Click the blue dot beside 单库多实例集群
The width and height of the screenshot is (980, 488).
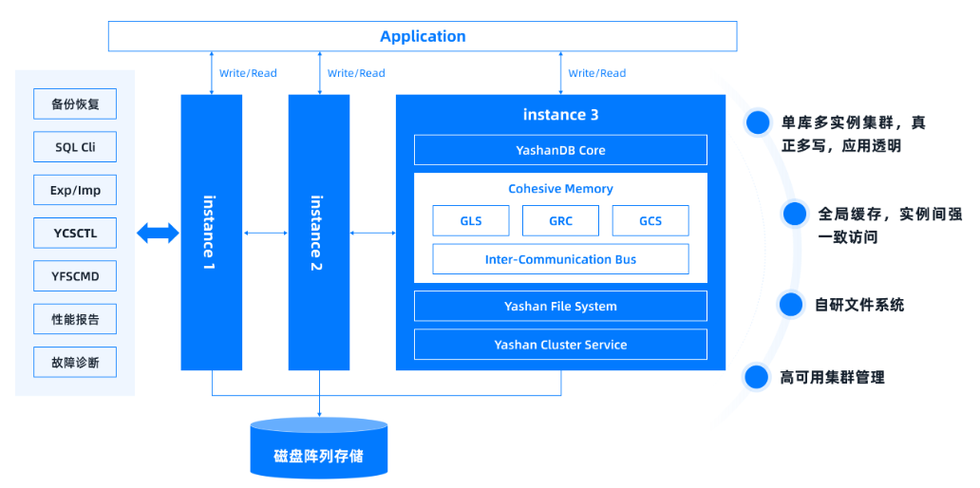(x=758, y=123)
